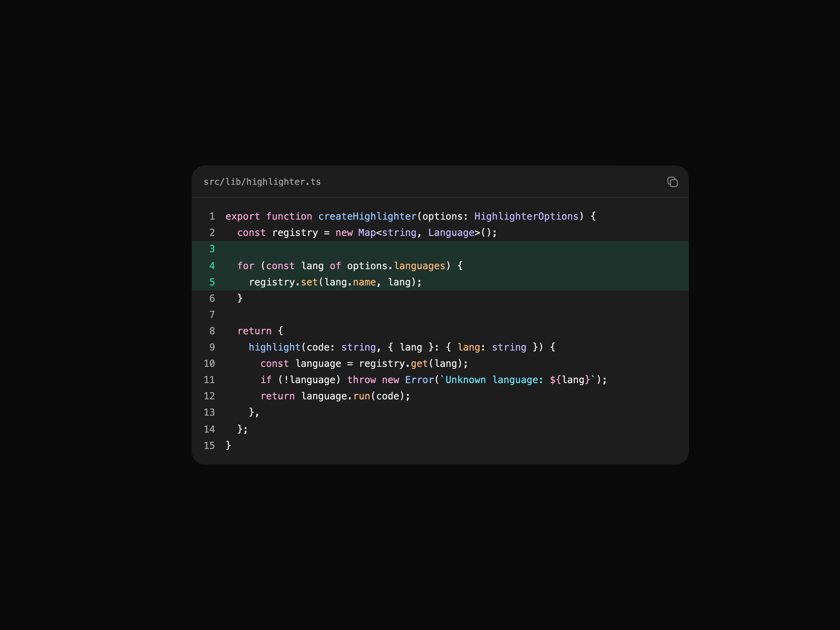Viewport: 840px width, 630px height.
Task: Copy the code with the copy icon
Action: [673, 182]
